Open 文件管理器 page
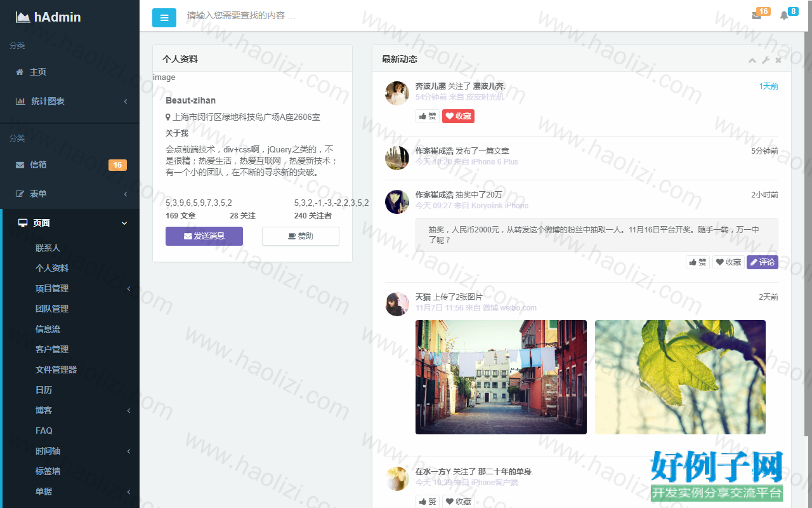 click(x=56, y=370)
